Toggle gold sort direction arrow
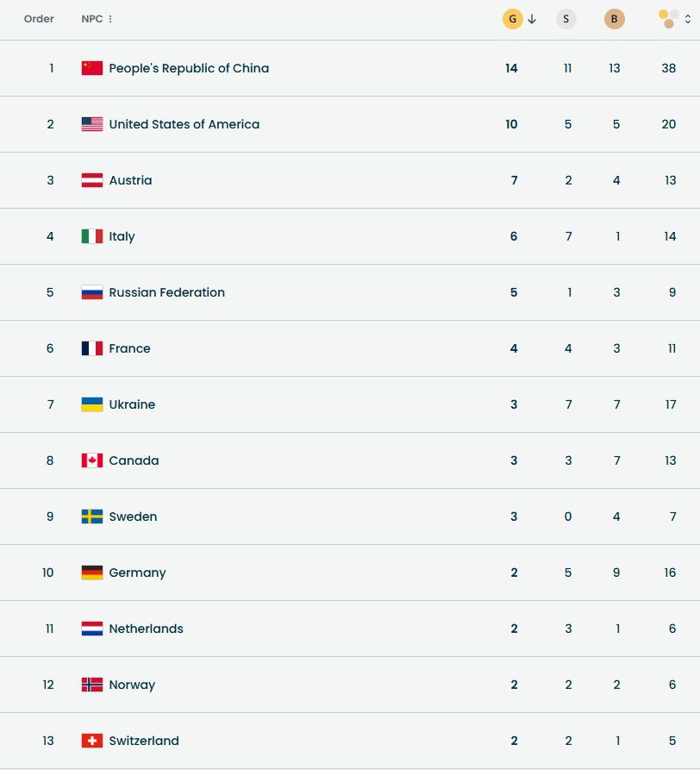 [532, 19]
